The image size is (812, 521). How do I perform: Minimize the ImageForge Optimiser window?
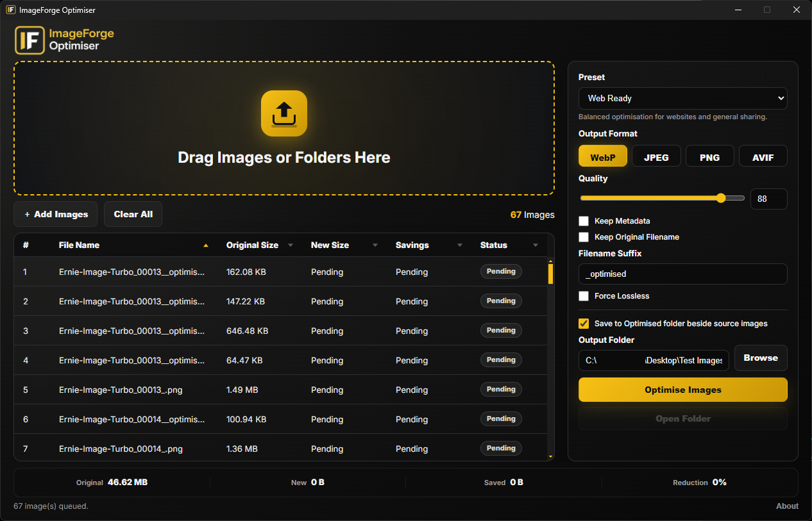(738, 10)
